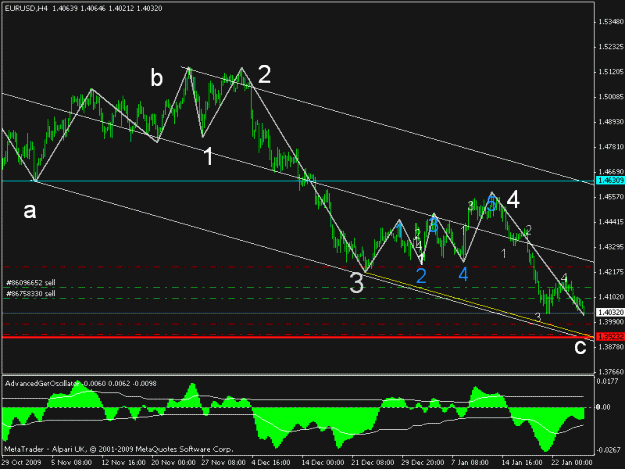Viewport: 625px width, 469px height.
Task: Click the red price tag 1.39232
Action: tap(610, 337)
